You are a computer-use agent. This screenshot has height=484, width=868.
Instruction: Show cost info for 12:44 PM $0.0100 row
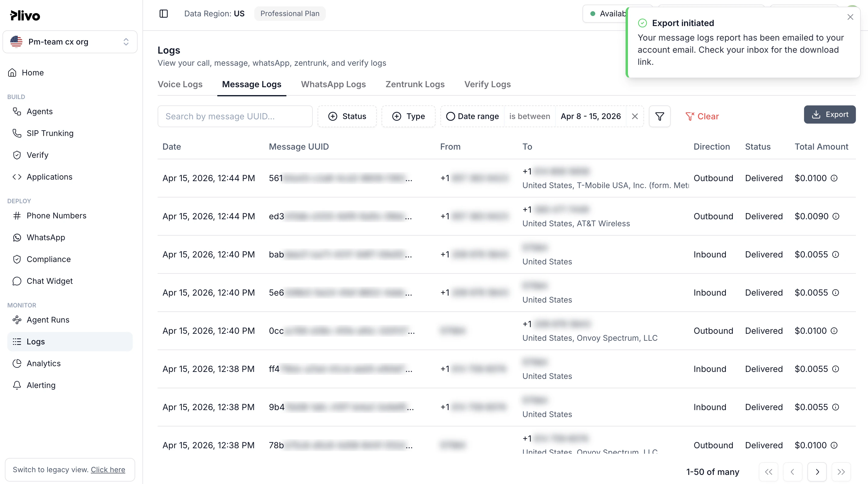[834, 178]
